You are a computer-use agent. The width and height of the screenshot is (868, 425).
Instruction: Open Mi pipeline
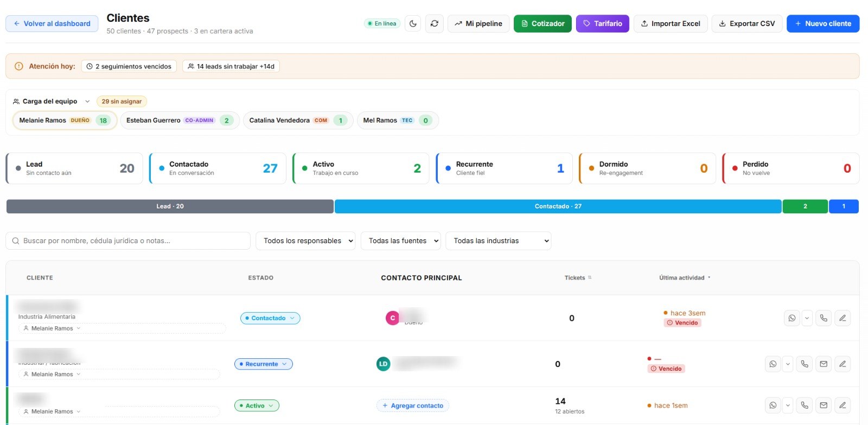478,23
